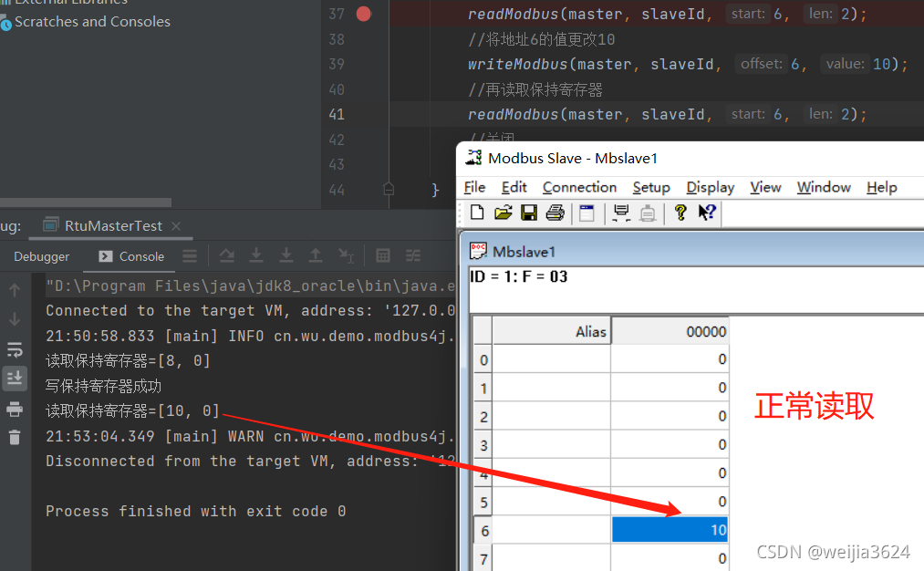Click the Alias cell of row 2
924x571 pixels.
pos(552,417)
